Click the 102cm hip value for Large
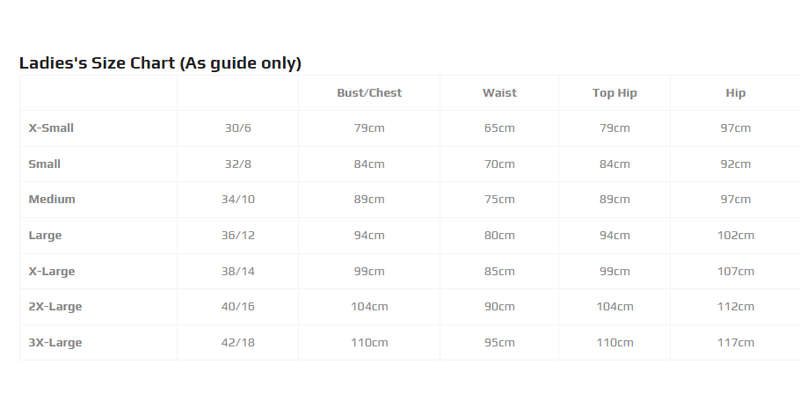800x408 pixels. [x=736, y=235]
